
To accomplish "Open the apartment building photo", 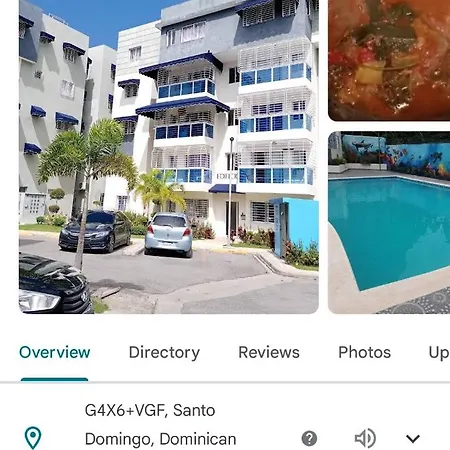I will point(169,157).
